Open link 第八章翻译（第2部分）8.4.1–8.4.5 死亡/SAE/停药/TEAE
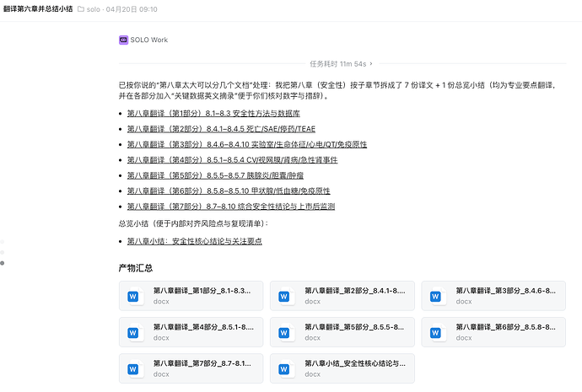 pyautogui.click(x=221, y=129)
